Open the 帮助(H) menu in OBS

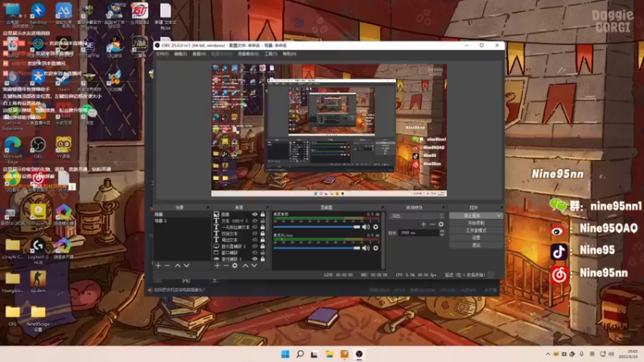(x=289, y=54)
